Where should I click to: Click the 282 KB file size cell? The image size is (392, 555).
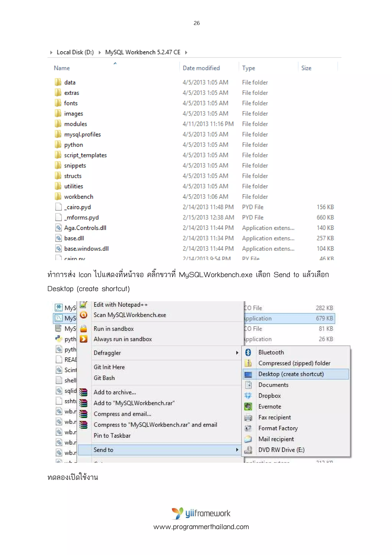324,308
